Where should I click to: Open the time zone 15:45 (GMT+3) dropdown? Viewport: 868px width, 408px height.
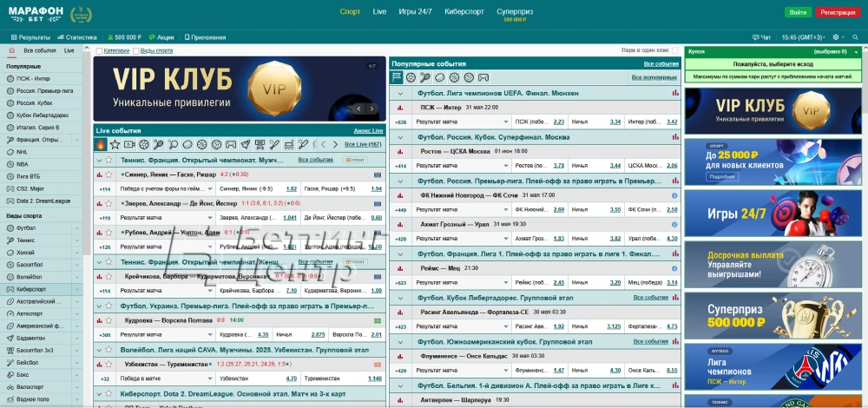804,37
